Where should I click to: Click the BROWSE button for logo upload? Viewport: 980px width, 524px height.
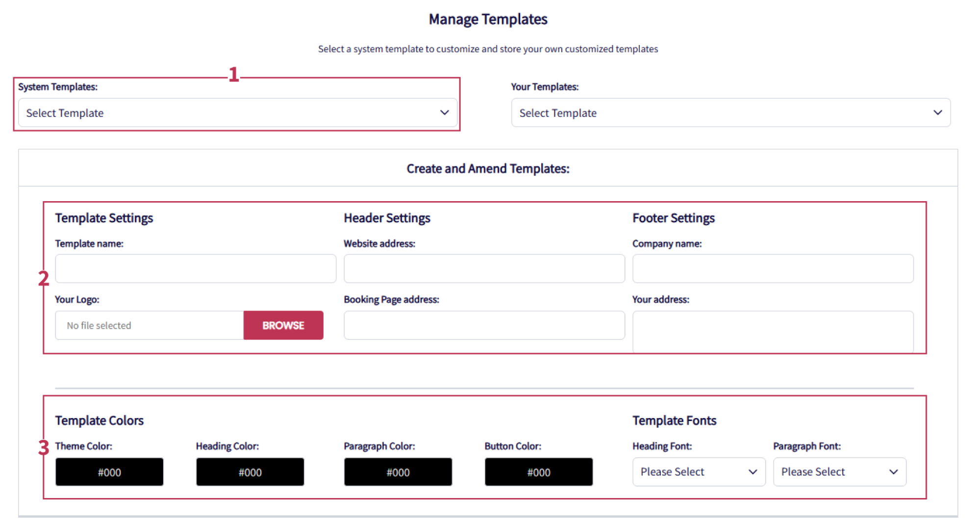coord(283,325)
